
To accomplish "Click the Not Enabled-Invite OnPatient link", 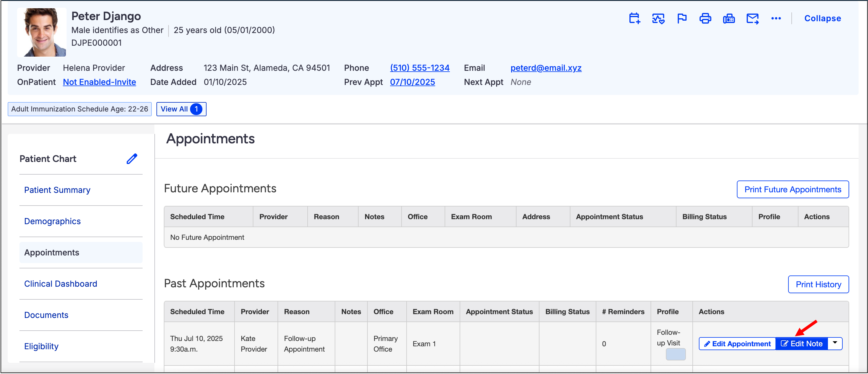I will click(99, 82).
